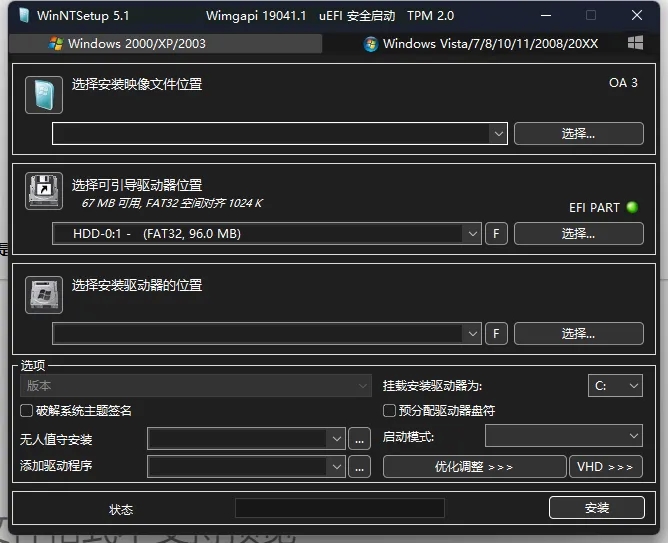The width and height of the screenshot is (668, 543).
Task: Click the Wimgapi 19041.1 title text
Action: 256,16
